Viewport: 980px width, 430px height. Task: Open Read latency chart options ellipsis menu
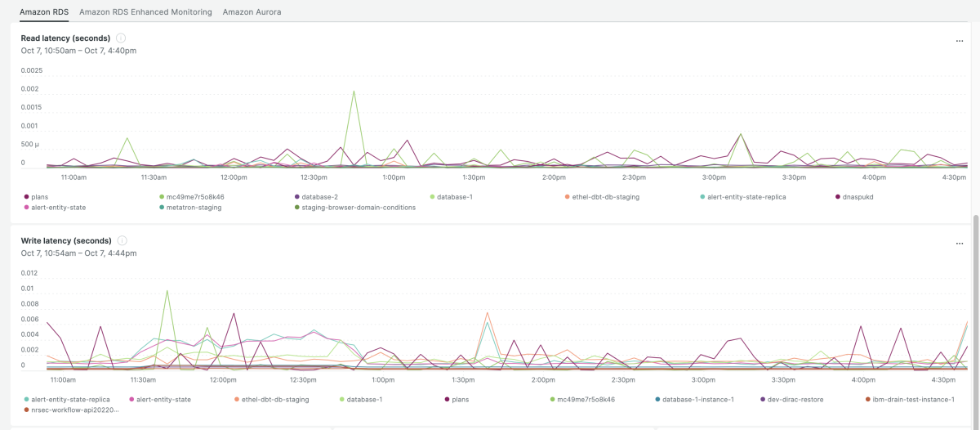960,40
